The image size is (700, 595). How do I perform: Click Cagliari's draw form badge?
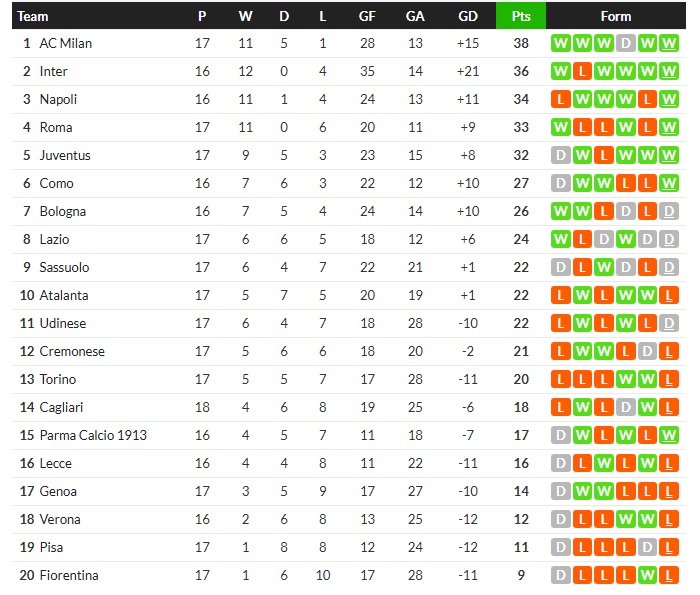(x=625, y=408)
